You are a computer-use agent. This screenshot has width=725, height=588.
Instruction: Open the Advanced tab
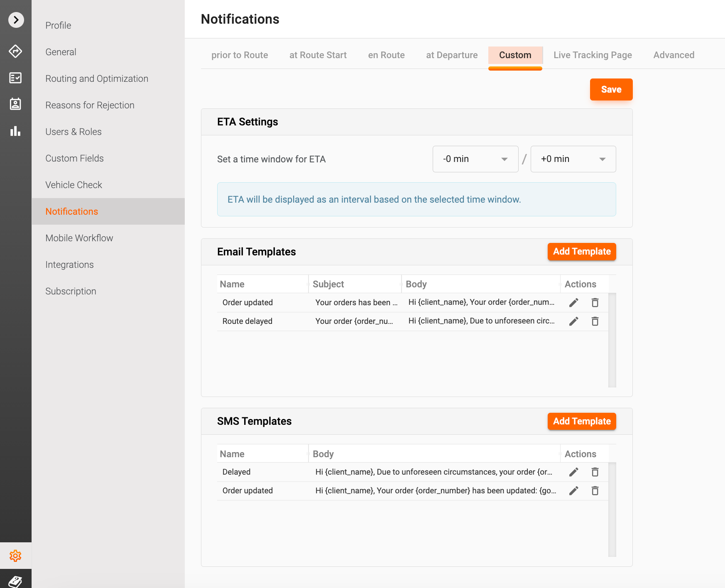click(x=674, y=55)
